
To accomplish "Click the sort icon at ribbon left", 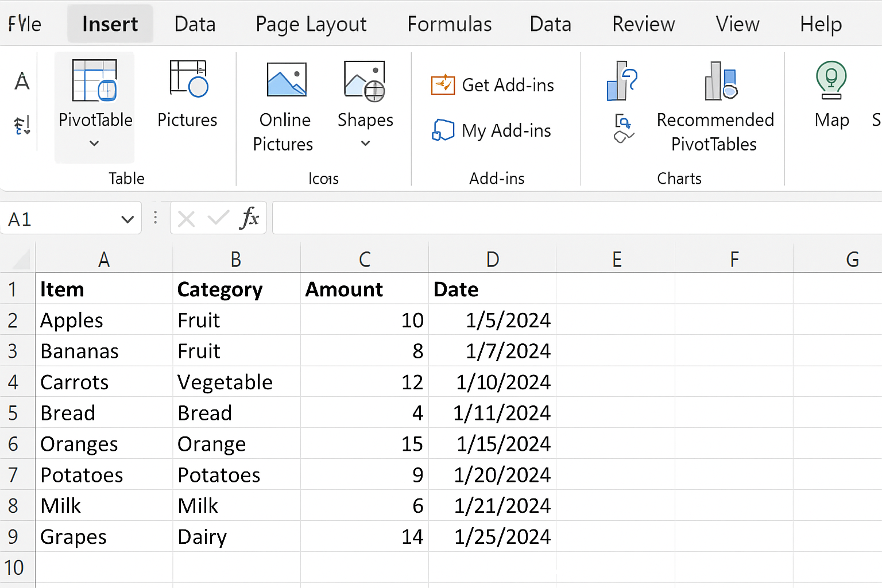I will coord(22,125).
